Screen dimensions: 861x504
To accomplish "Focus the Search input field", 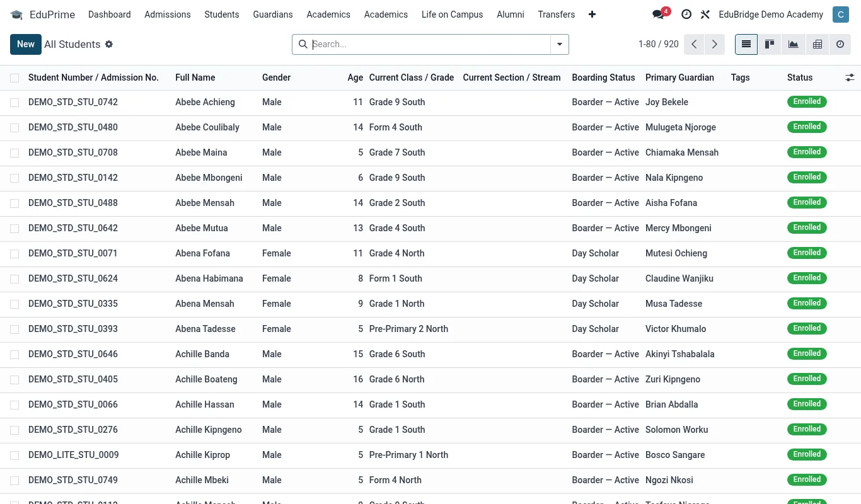I will (430, 44).
